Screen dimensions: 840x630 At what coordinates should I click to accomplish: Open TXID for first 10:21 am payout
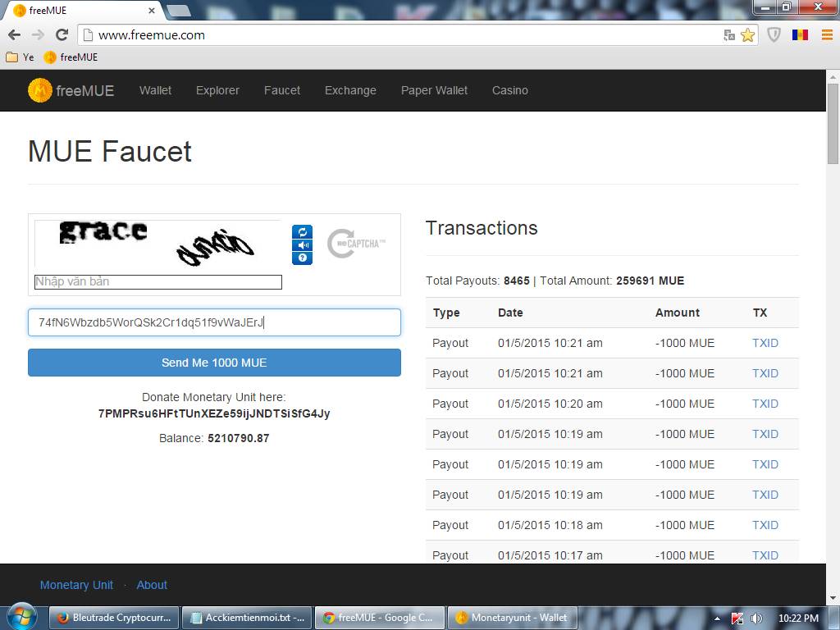765,343
